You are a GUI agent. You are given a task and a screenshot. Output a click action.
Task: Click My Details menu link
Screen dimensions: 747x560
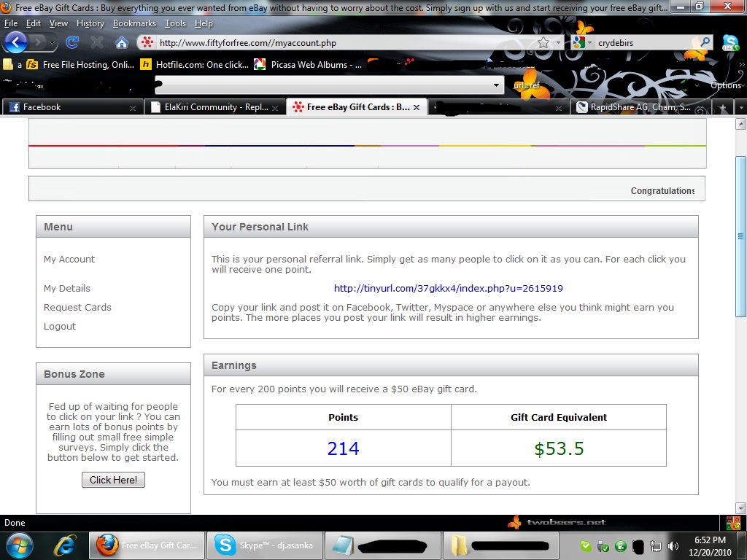click(66, 289)
